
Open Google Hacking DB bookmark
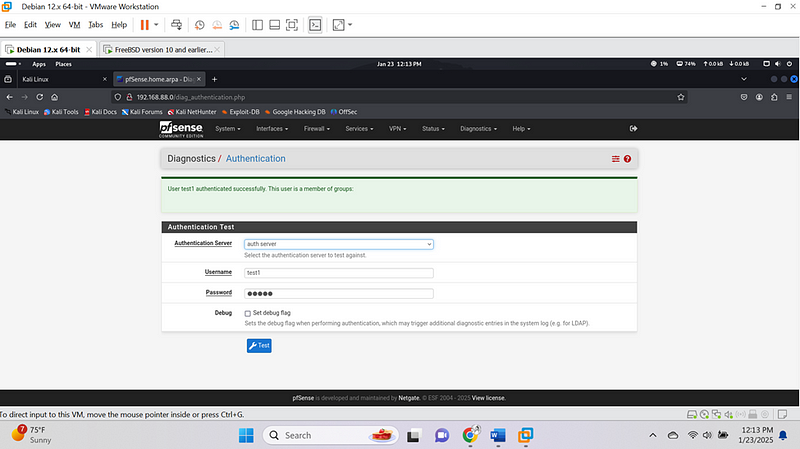(295, 112)
